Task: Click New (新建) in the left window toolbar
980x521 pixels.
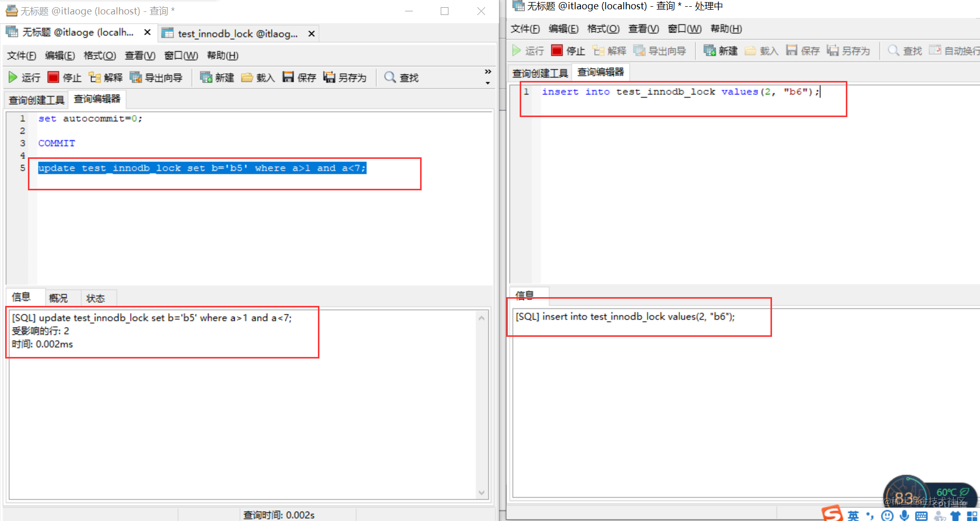Action: 217,77
